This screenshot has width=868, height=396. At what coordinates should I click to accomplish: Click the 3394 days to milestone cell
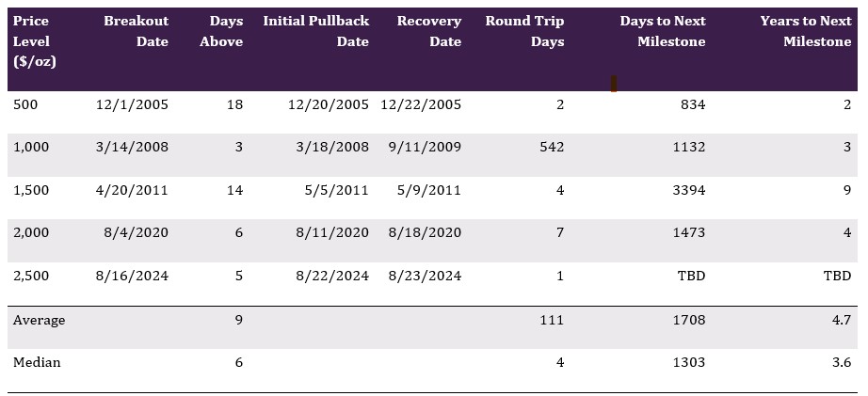[688, 190]
